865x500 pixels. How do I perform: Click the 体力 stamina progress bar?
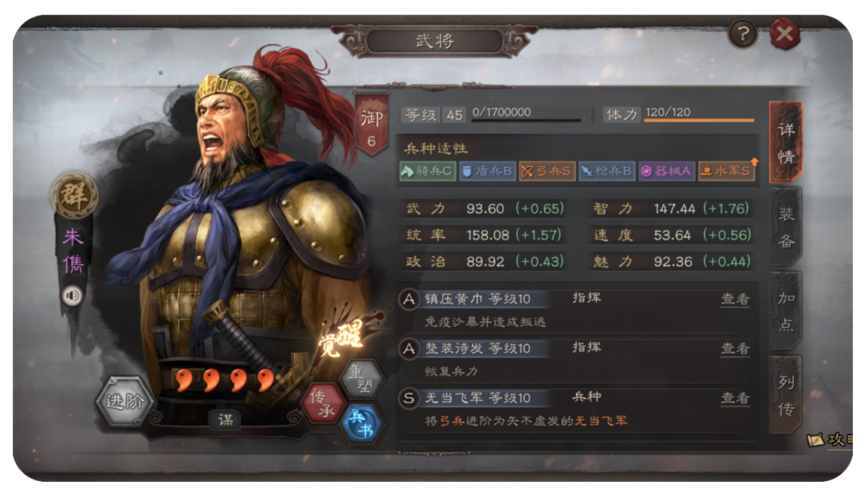(699, 120)
